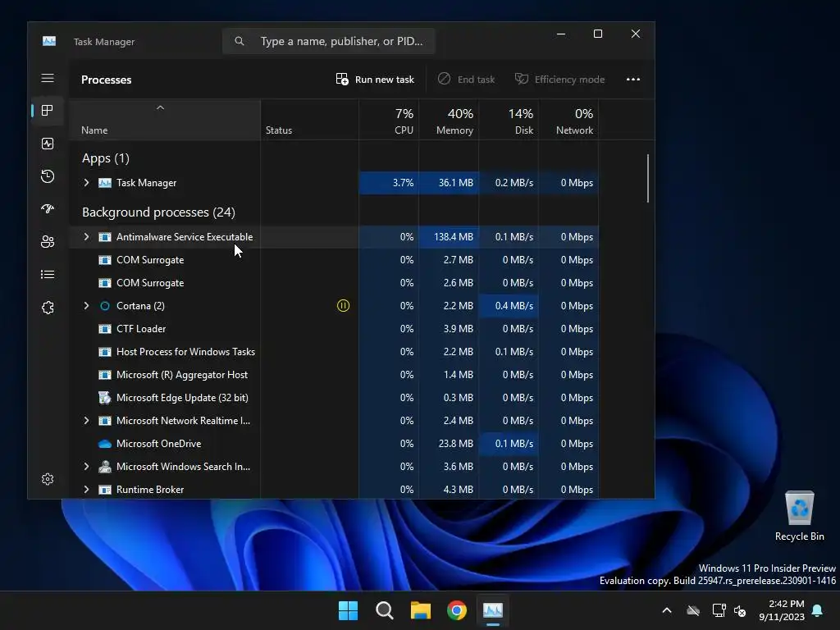Open the clock showing 2:42 PM
840x630 pixels.
[782, 610]
